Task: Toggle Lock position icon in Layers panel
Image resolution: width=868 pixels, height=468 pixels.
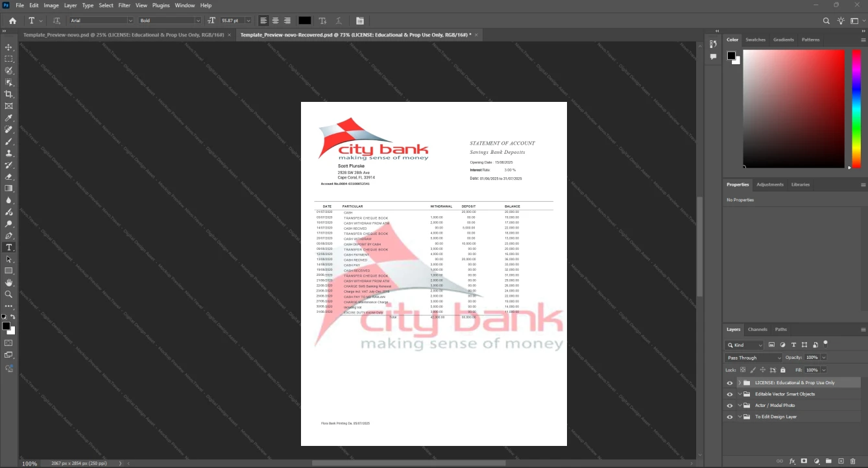Action: [x=763, y=370]
